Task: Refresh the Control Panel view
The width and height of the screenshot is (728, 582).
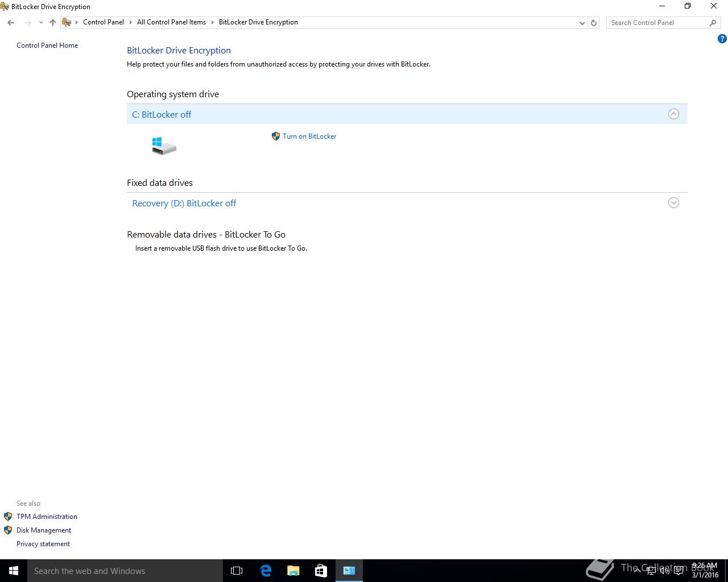Action: click(x=594, y=23)
